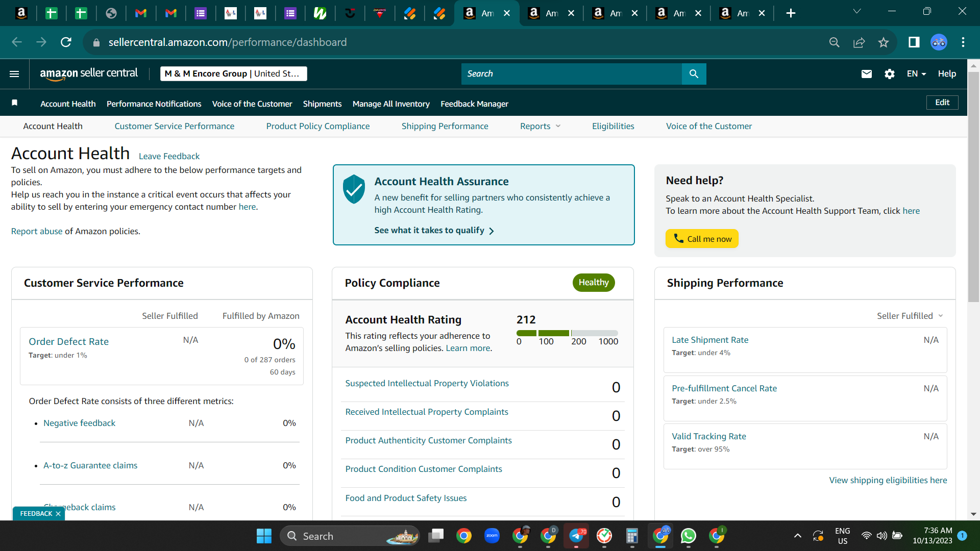
Task: Open Calculator from the taskbar
Action: click(x=632, y=536)
